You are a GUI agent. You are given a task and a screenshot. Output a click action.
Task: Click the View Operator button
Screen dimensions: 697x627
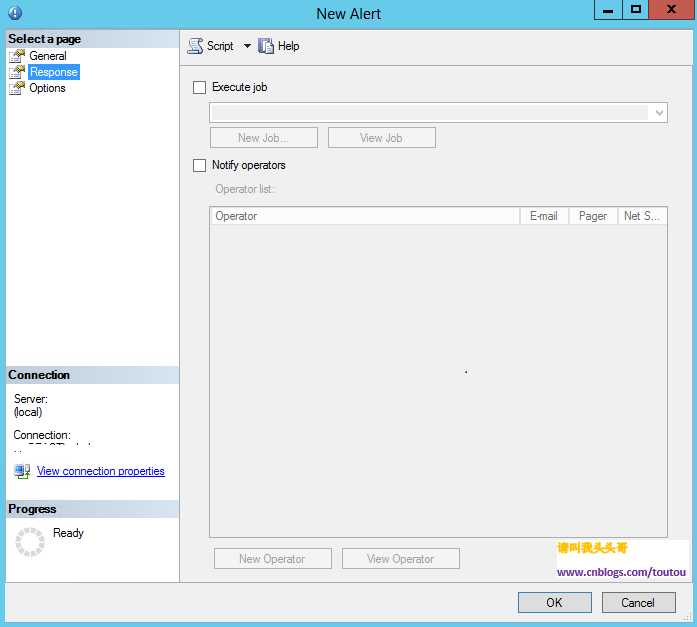[401, 559]
